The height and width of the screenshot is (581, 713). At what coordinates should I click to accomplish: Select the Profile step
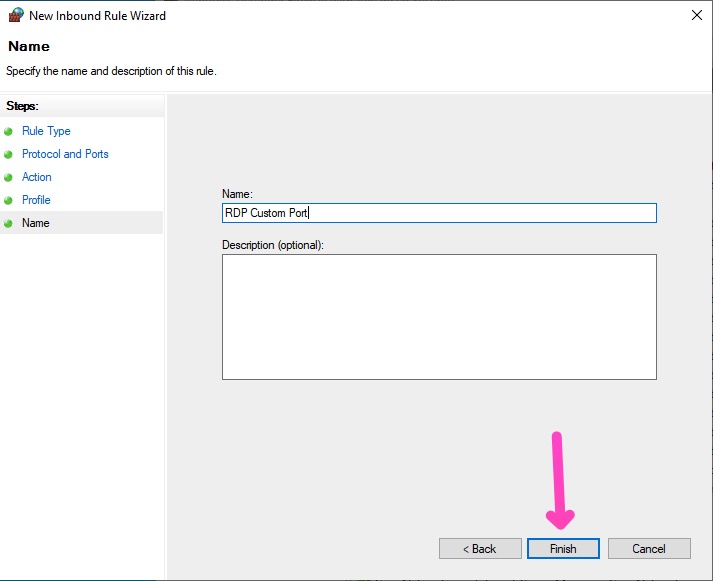(36, 200)
